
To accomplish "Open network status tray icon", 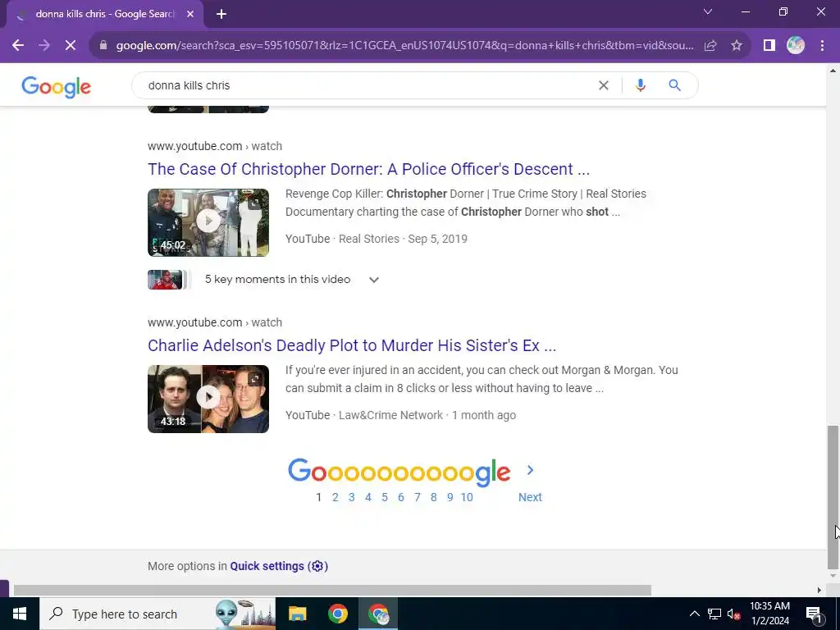I will point(714,614).
